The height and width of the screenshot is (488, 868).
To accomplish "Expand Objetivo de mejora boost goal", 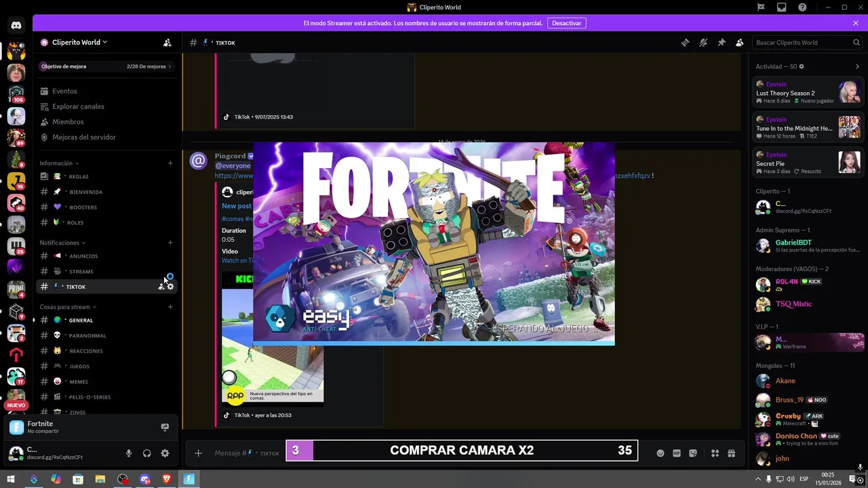I will click(x=106, y=66).
